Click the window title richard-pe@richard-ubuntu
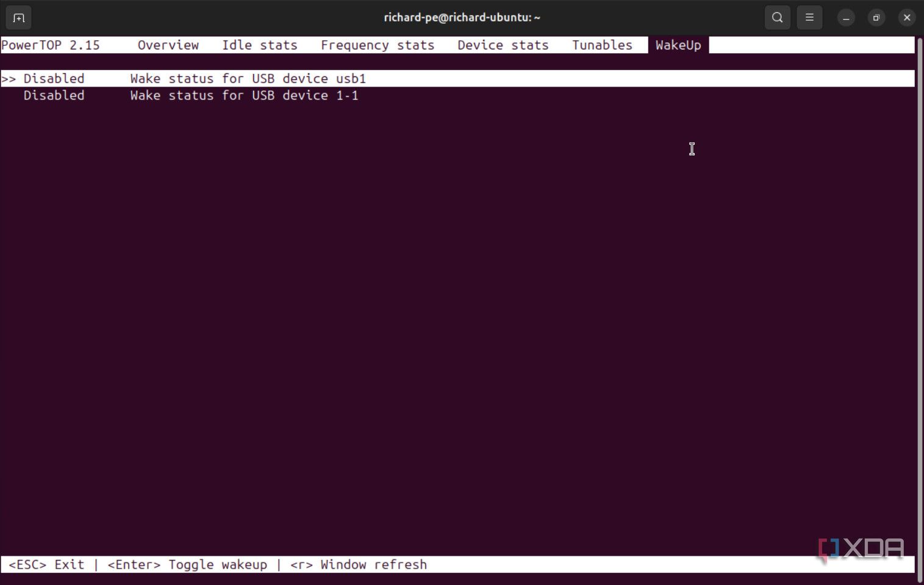Image resolution: width=924 pixels, height=585 pixels. [x=462, y=18]
